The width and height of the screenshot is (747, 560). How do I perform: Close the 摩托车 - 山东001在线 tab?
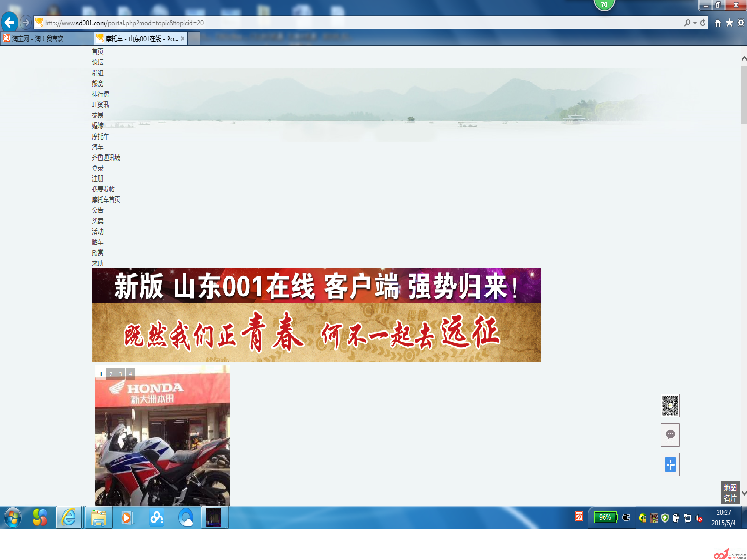[182, 38]
